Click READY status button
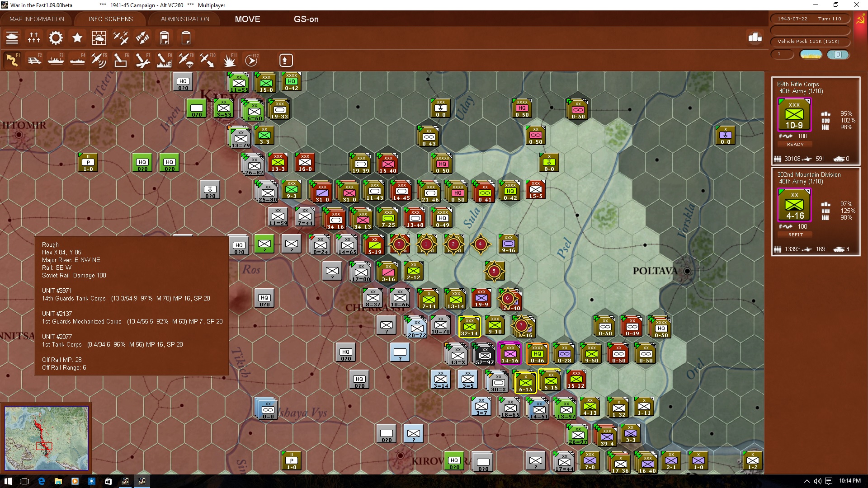Screen dimensions: 868x488 (795, 145)
